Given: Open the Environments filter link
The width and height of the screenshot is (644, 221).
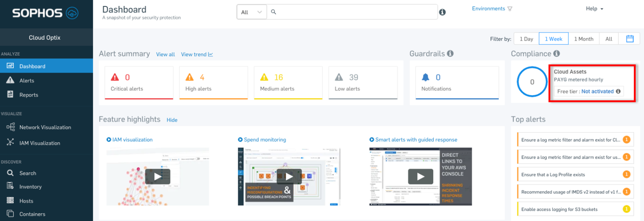Looking at the screenshot, I should tap(489, 8).
